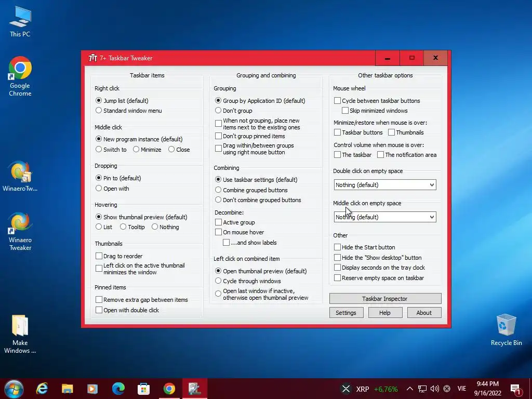Enable Display seconds on the tray clock
532x399 pixels.
379,268
